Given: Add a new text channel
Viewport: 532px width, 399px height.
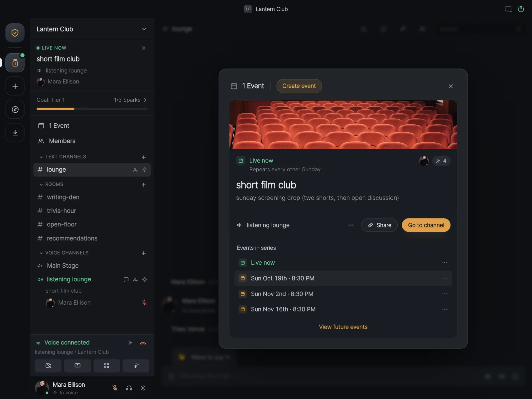Looking at the screenshot, I should pos(144,157).
